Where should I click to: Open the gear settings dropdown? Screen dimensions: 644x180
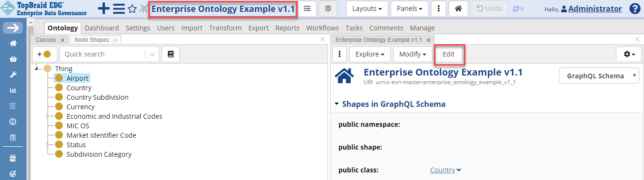[629, 54]
